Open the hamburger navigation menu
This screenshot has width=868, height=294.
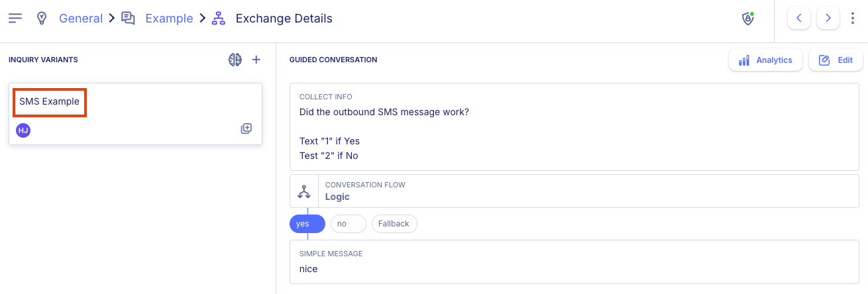click(x=15, y=18)
